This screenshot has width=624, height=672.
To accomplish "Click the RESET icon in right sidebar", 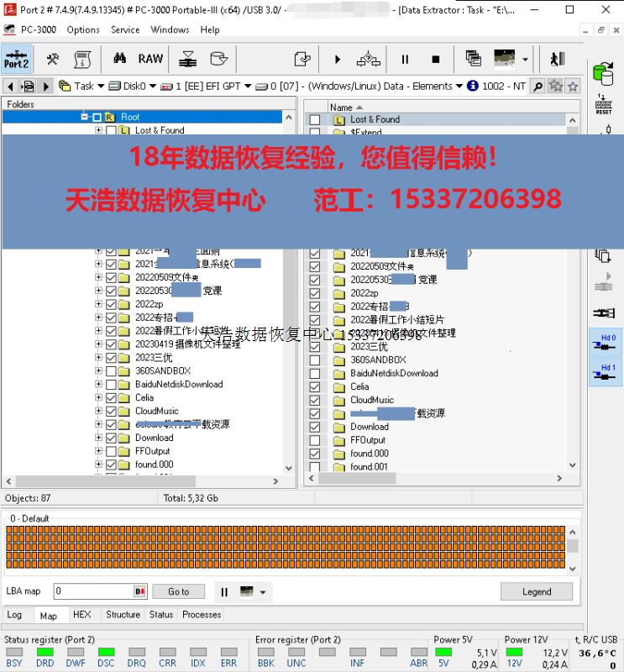I will point(603,101).
